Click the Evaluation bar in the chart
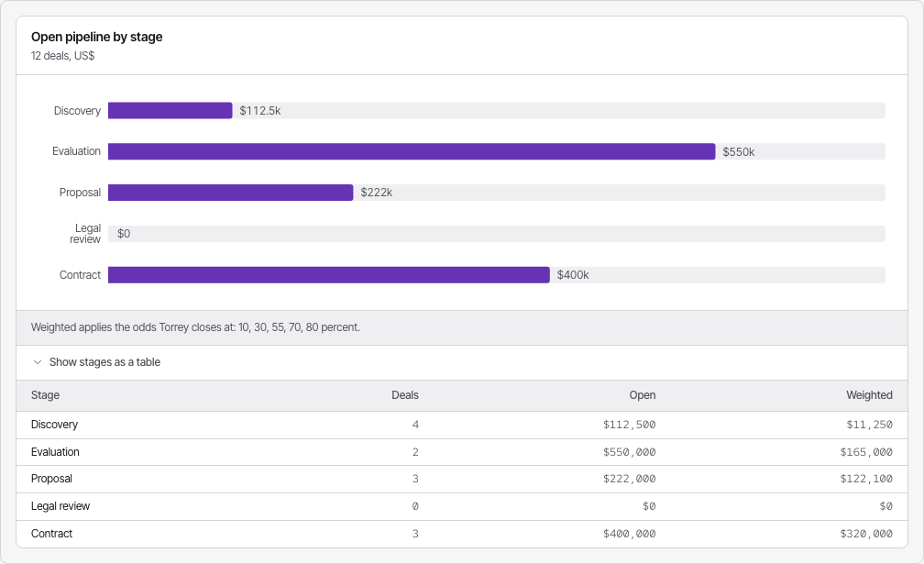The height and width of the screenshot is (564, 924). [412, 151]
